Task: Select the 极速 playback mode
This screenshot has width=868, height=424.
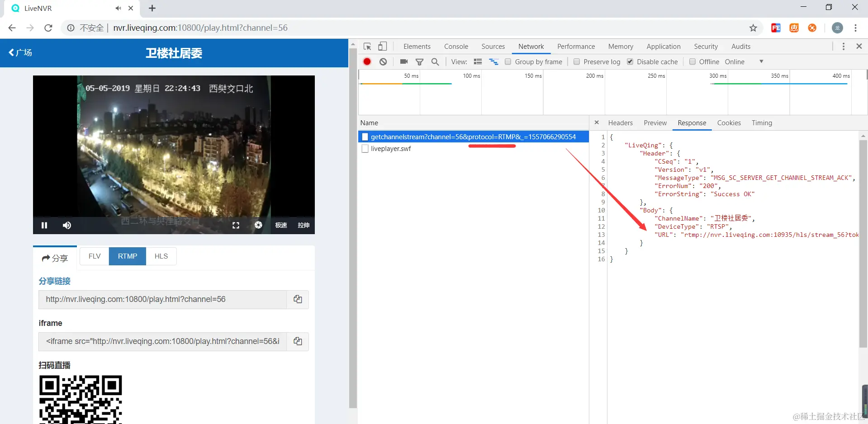Action: point(281,225)
